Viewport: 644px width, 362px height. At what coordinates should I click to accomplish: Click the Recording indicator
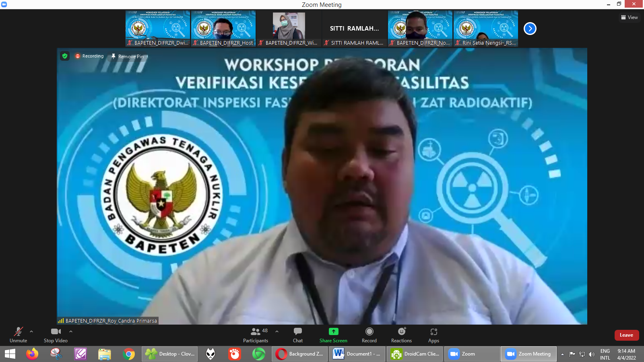coord(89,56)
